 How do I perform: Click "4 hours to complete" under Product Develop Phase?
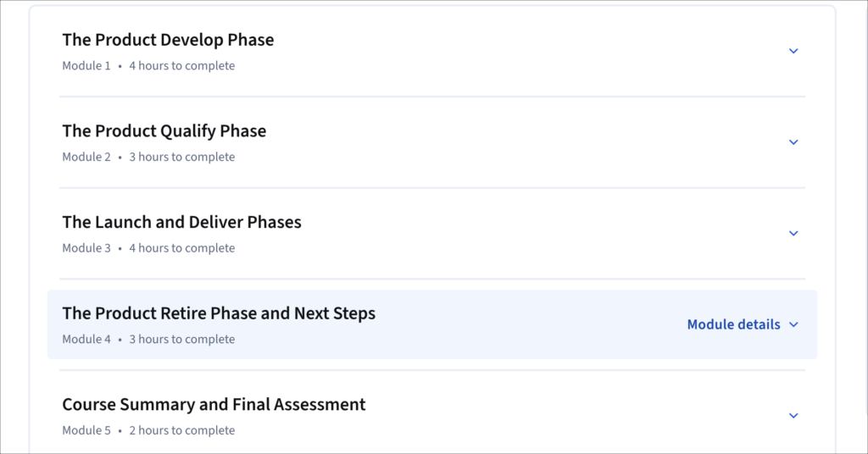tap(181, 66)
